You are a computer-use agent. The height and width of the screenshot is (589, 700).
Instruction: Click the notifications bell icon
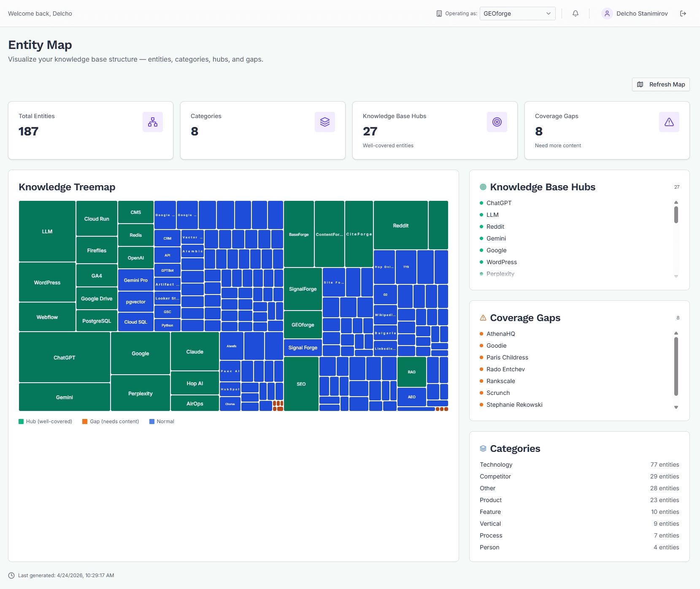click(576, 14)
